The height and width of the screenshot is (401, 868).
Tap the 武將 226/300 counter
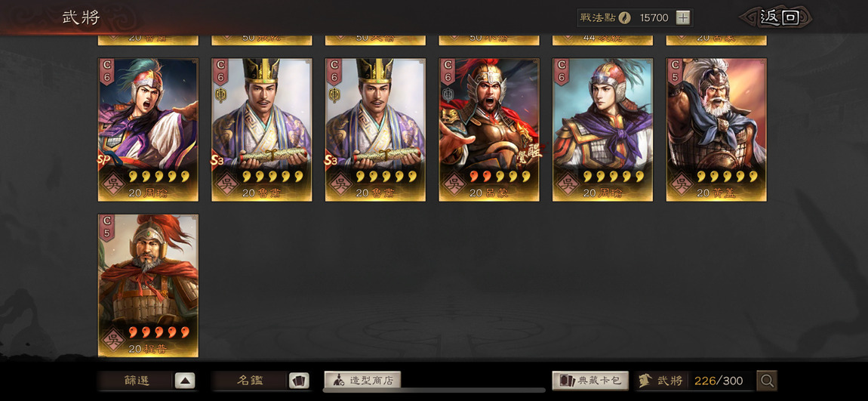(x=695, y=381)
